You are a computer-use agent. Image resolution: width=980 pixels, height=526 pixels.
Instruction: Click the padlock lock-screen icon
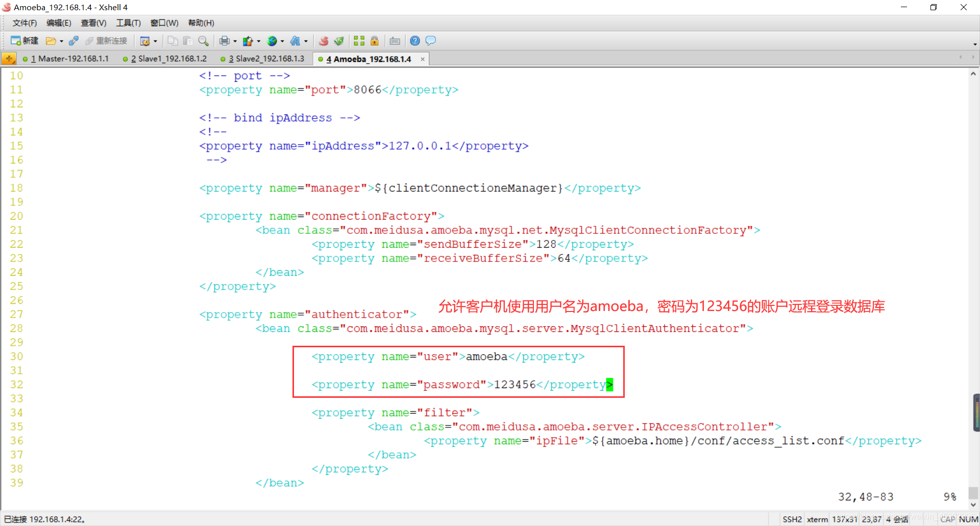pyautogui.click(x=375, y=41)
